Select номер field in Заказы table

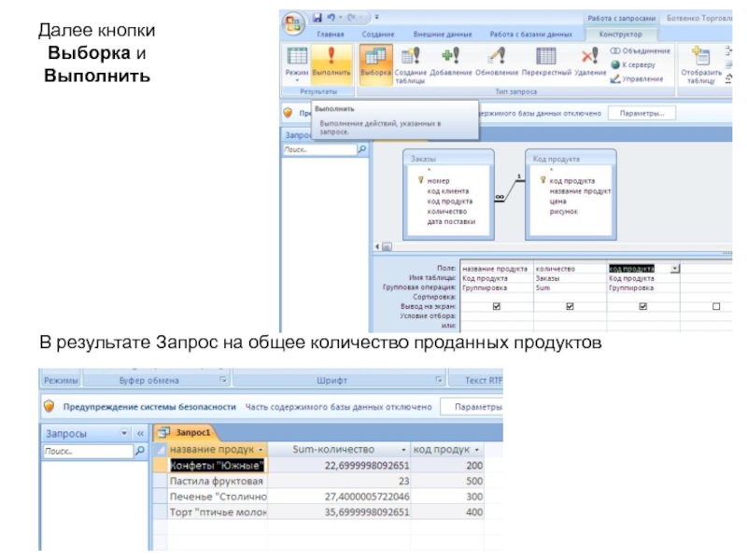(x=438, y=181)
